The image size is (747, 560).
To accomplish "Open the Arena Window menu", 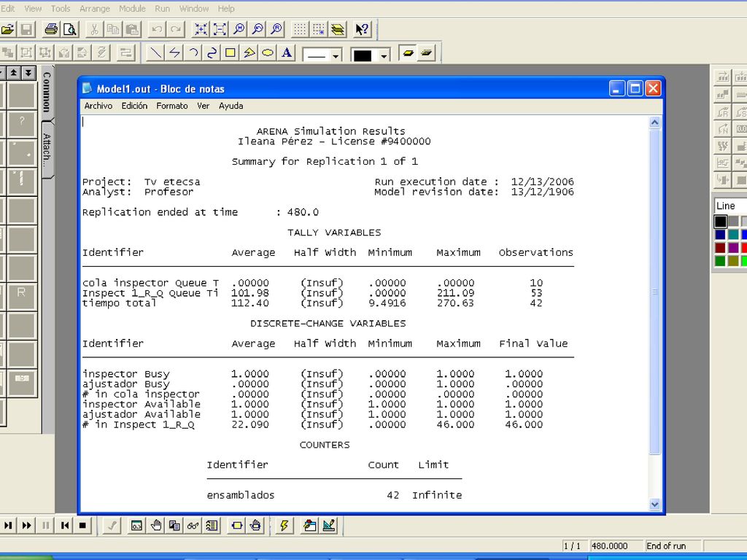I will (x=194, y=9).
